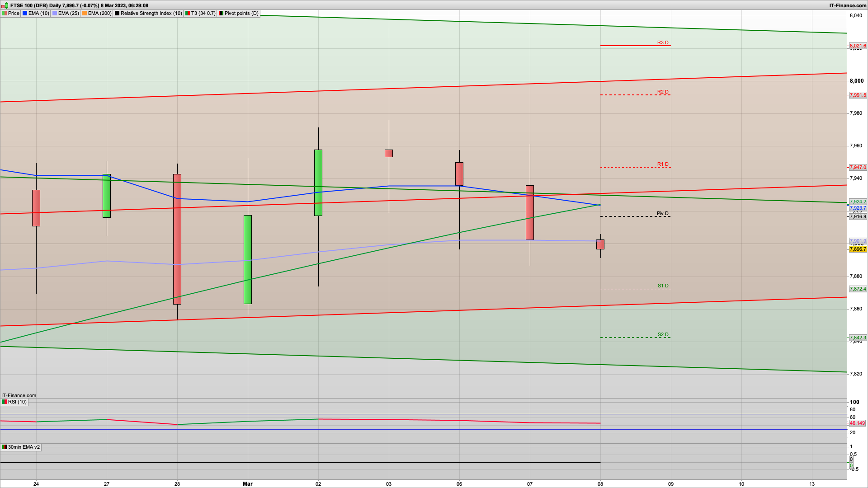Click the Price indicator color icon

click(5, 13)
